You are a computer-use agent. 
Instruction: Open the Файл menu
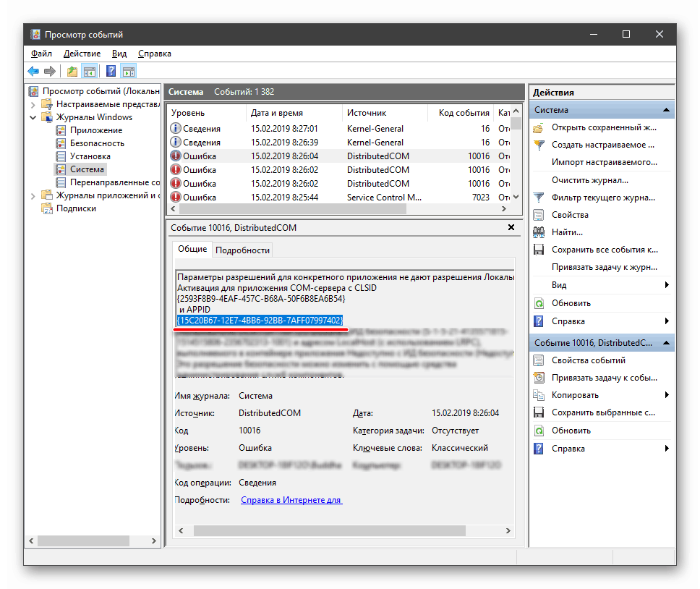[41, 54]
